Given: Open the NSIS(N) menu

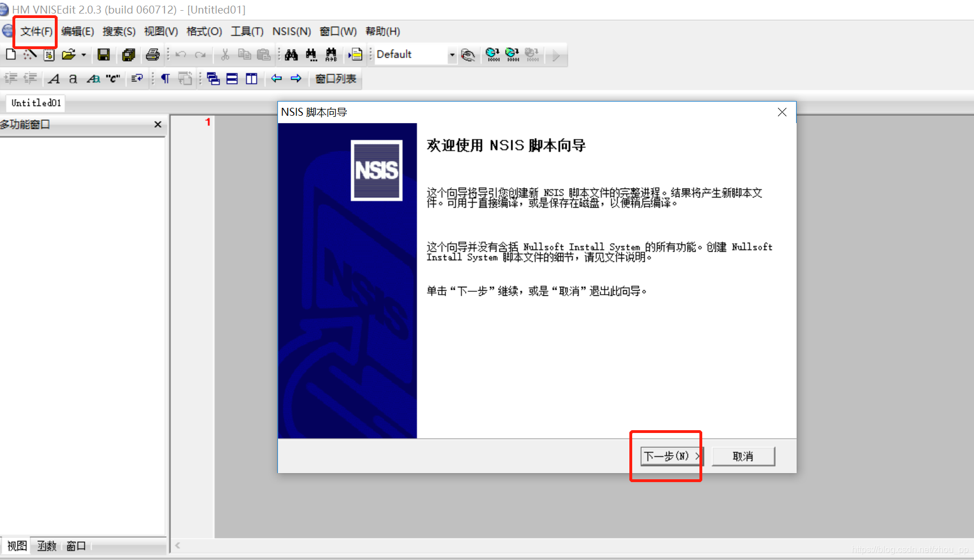Looking at the screenshot, I should click(292, 32).
